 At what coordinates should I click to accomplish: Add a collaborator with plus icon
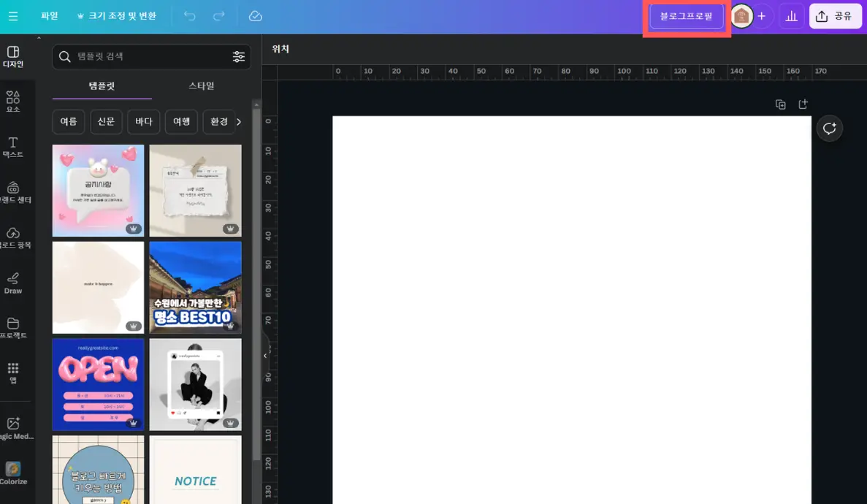(761, 16)
